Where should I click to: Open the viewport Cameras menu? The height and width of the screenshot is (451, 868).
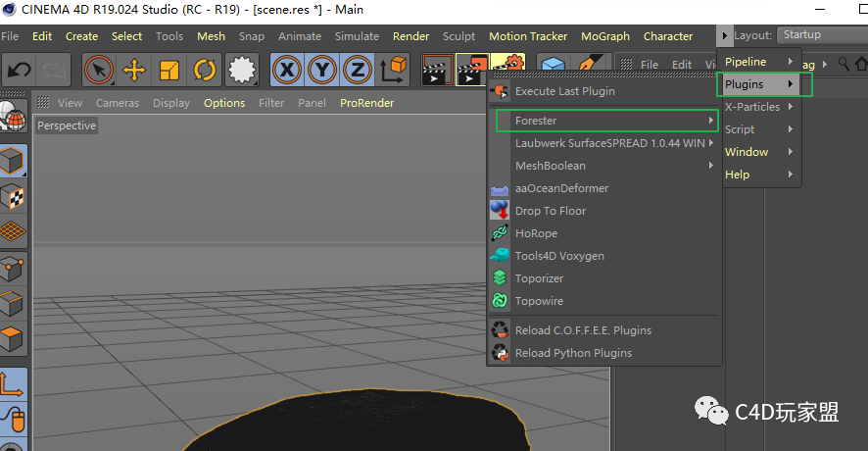(x=118, y=103)
